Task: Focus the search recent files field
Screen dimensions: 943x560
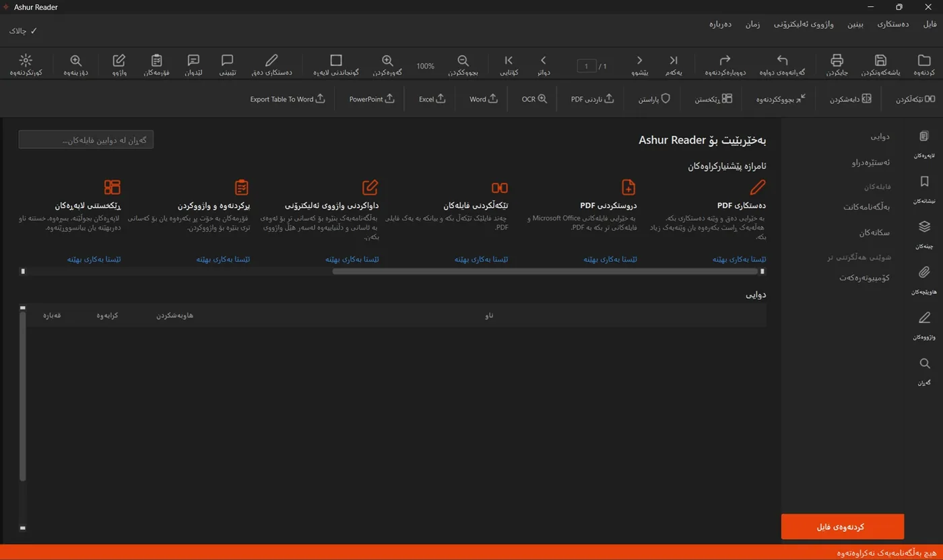Action: pyautogui.click(x=86, y=139)
